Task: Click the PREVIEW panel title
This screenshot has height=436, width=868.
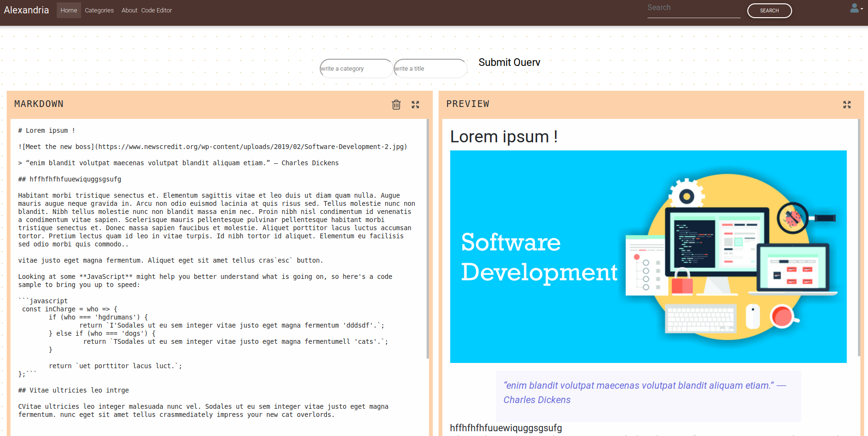Action: 468,104
